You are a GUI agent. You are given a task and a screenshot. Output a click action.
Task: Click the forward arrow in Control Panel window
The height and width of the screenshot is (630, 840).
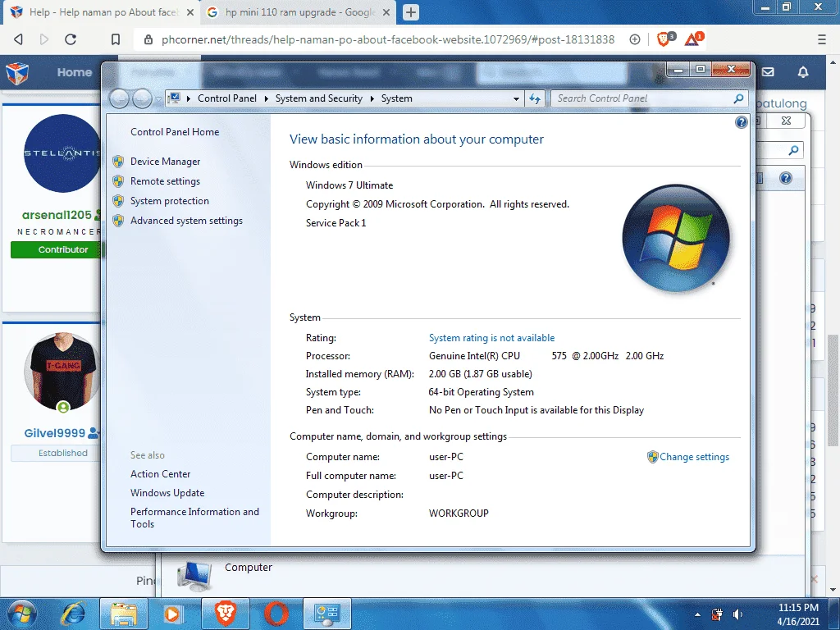[142, 98]
